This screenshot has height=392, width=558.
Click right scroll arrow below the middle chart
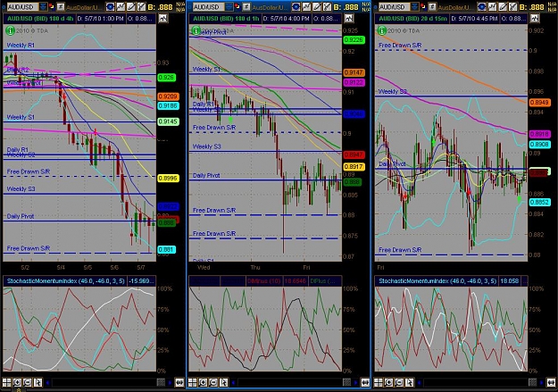tap(356, 383)
